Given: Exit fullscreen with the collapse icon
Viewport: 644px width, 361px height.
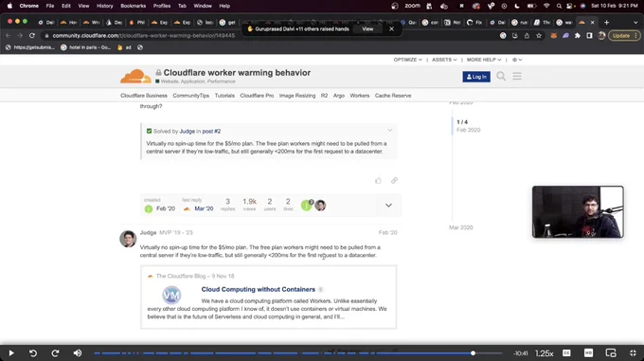Looking at the screenshot, I should pyautogui.click(x=633, y=352).
